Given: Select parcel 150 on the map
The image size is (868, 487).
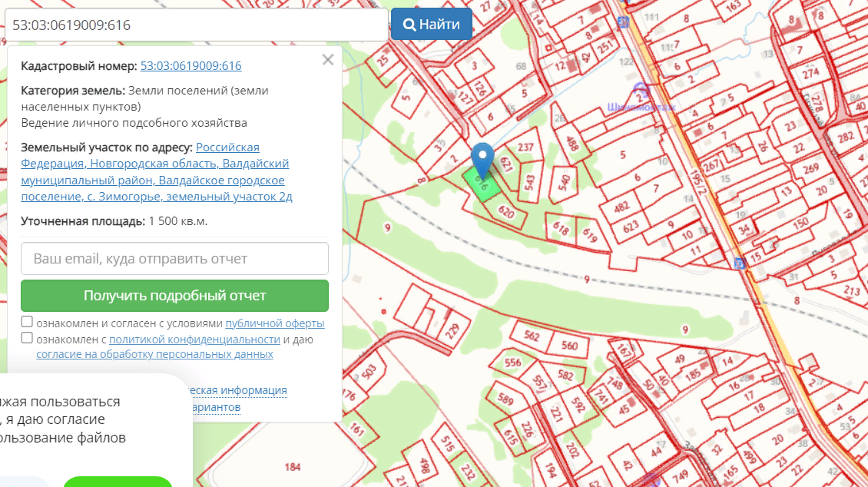Looking at the screenshot, I should tap(800, 224).
